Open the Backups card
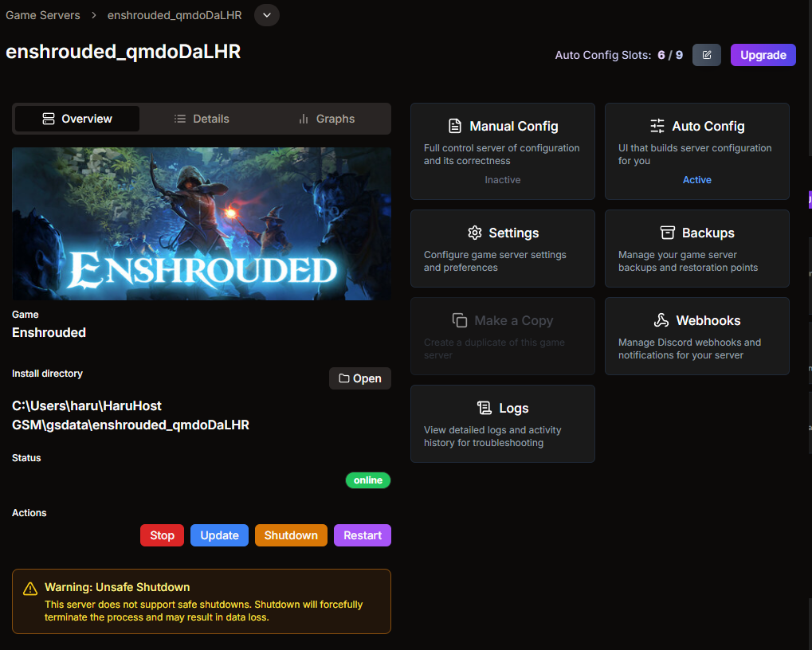Screen dimensions: 812x650 697,249
